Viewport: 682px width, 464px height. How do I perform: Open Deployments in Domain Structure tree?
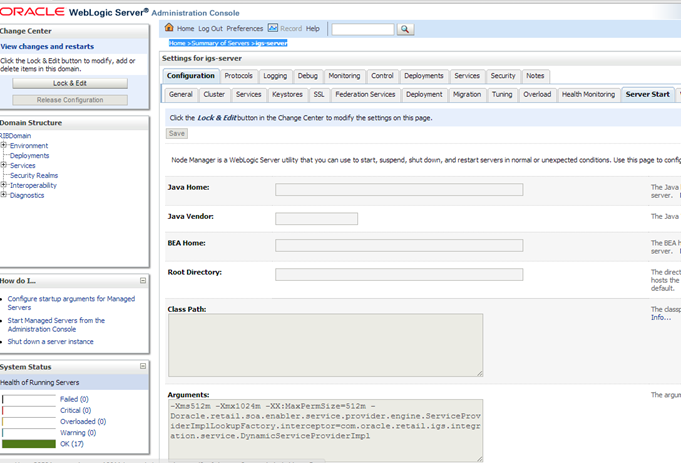pos(29,156)
